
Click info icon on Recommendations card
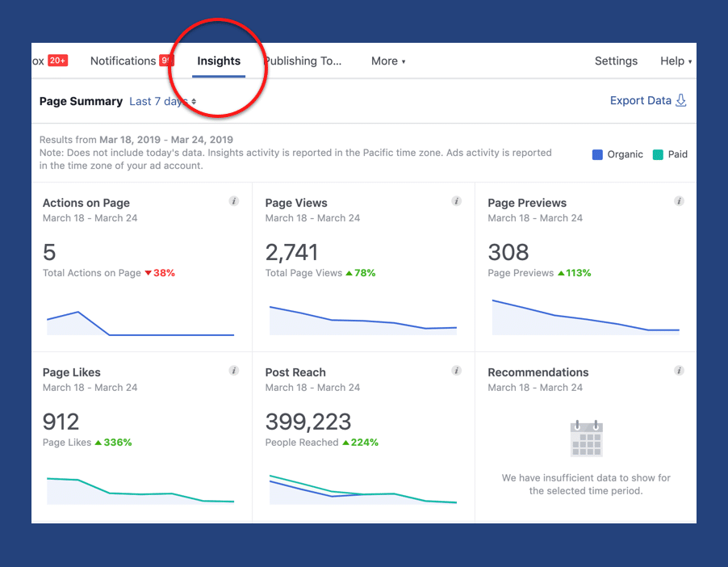680,371
